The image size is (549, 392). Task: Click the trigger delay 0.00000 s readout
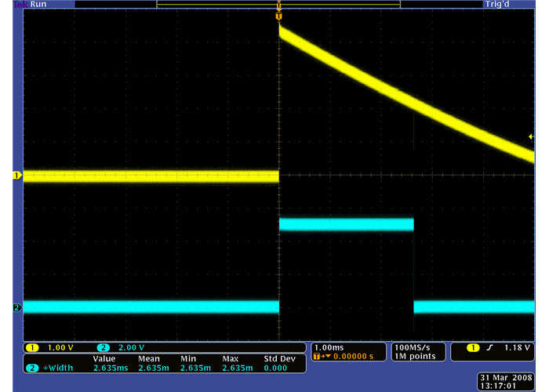pos(351,357)
